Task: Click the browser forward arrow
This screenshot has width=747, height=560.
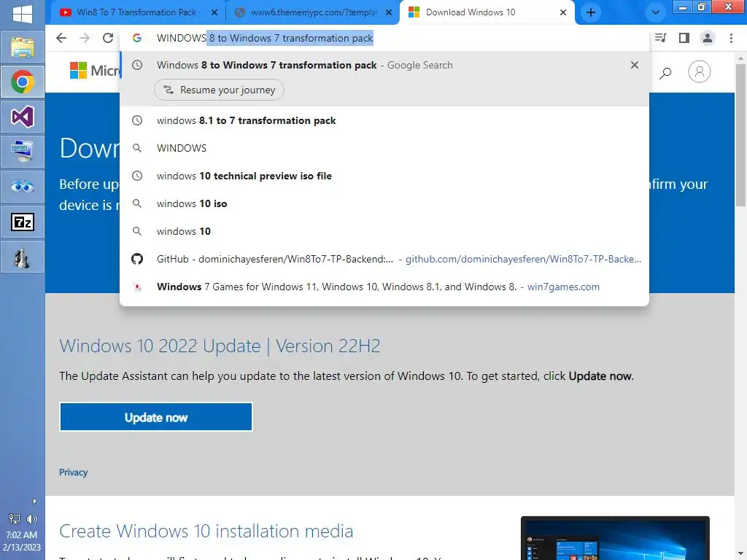Action: (85, 38)
